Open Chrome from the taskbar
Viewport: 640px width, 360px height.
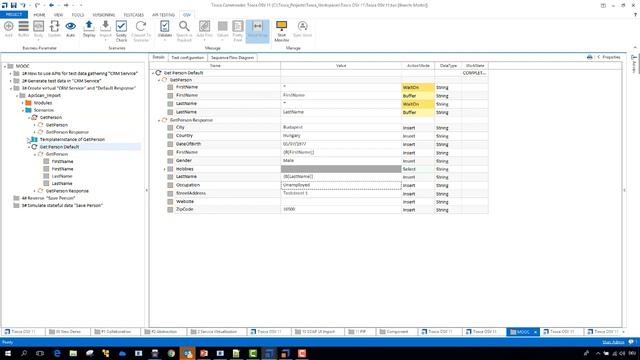pyautogui.click(x=171, y=353)
